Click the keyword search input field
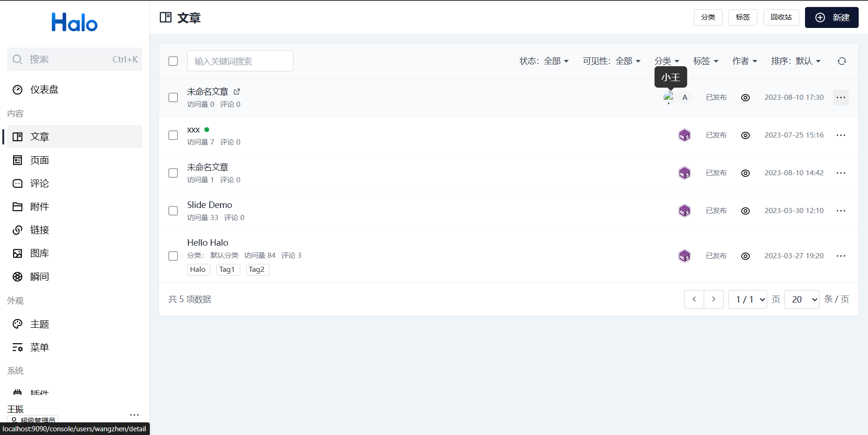 point(240,61)
